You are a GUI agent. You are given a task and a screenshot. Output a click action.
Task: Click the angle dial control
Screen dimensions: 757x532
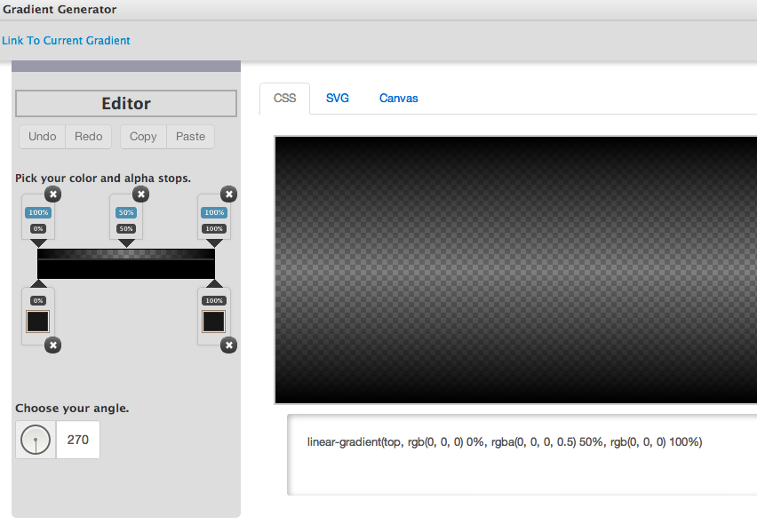tap(35, 439)
